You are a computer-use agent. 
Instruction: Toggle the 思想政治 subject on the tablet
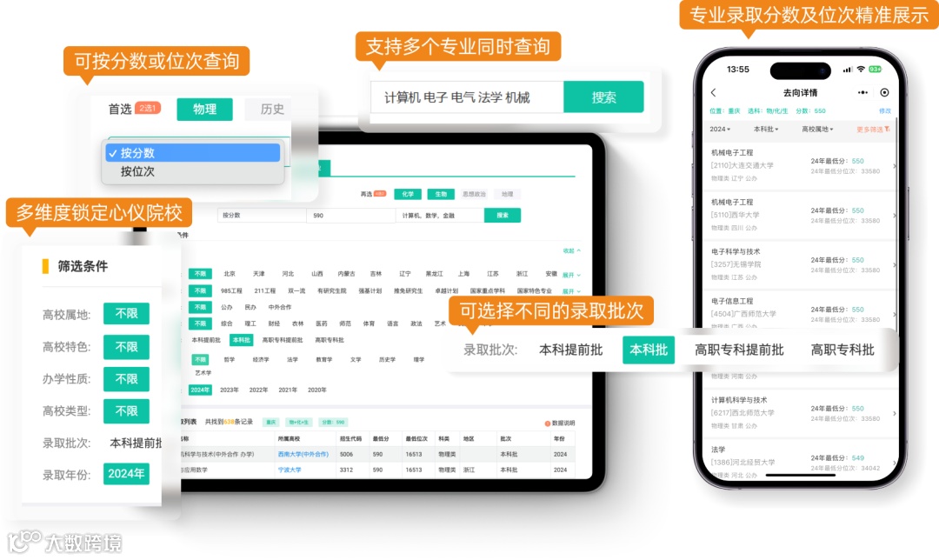pos(474,194)
